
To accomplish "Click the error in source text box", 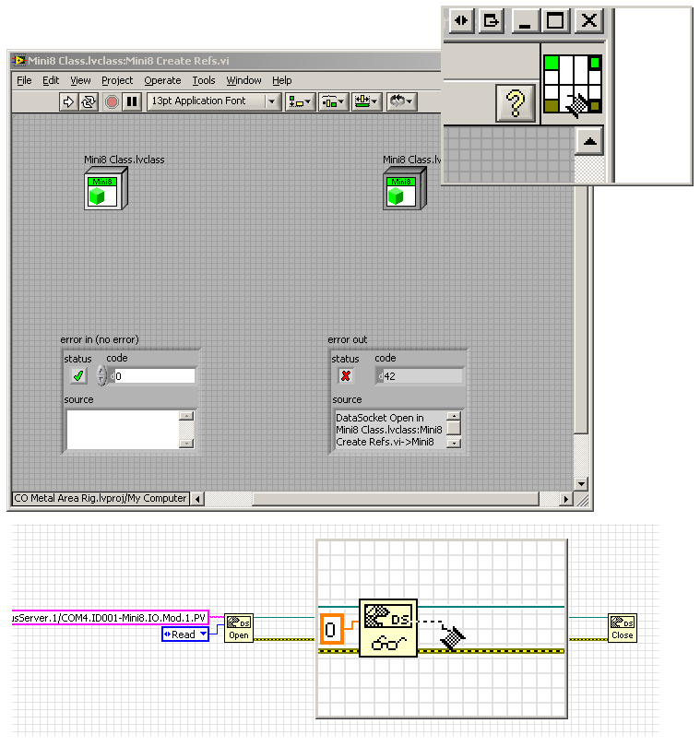I will (x=123, y=430).
